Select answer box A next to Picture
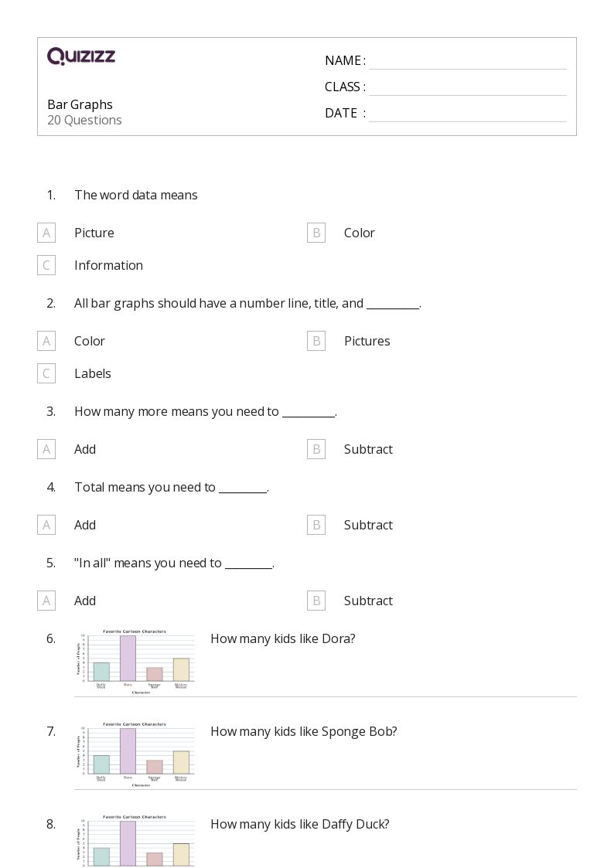 pos(46,233)
